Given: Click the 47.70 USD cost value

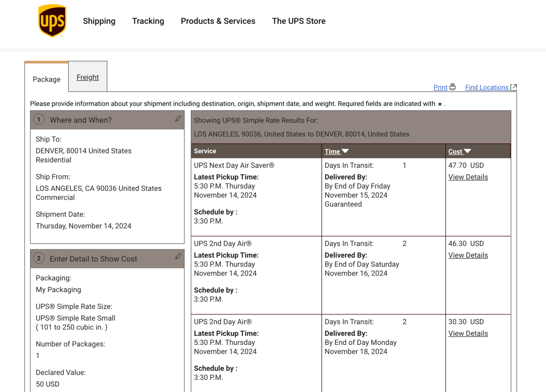Looking at the screenshot, I should [466, 165].
